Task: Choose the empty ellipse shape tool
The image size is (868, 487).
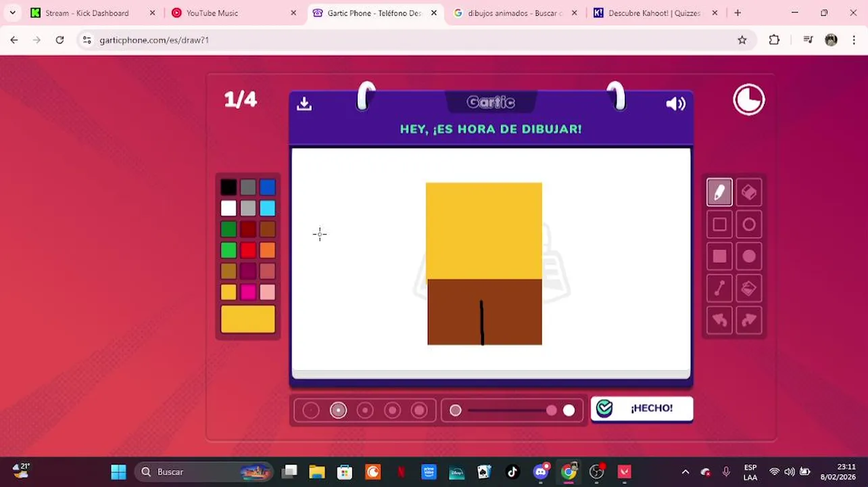Action: (x=749, y=225)
